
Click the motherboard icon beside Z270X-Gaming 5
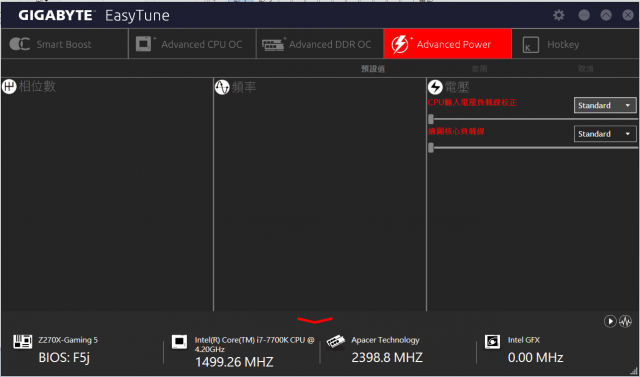[x=23, y=342]
